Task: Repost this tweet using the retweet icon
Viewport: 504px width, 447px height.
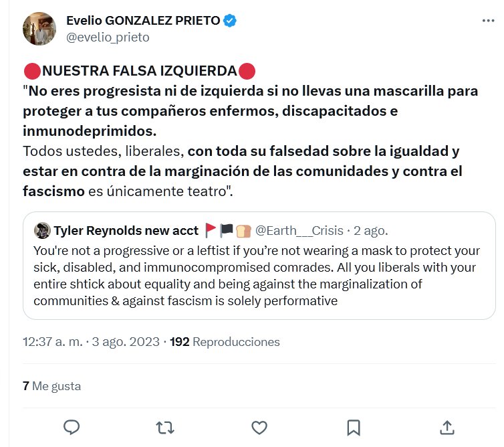Action: point(163,426)
